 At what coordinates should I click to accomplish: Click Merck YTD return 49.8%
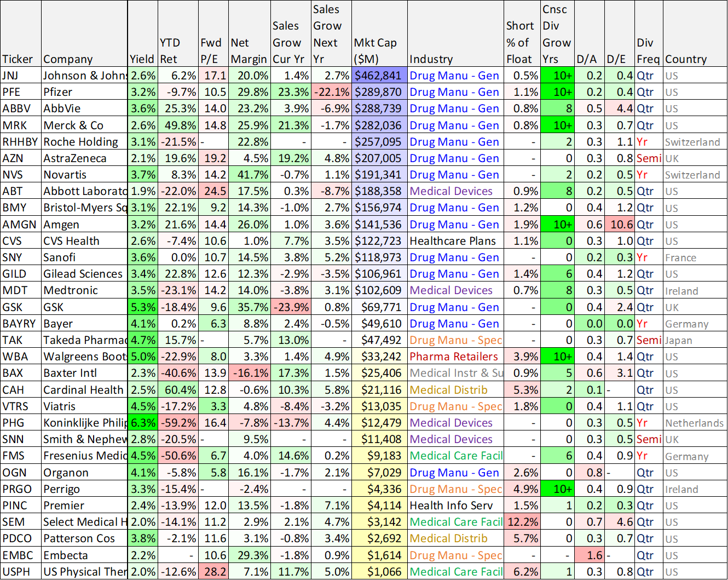(178, 125)
